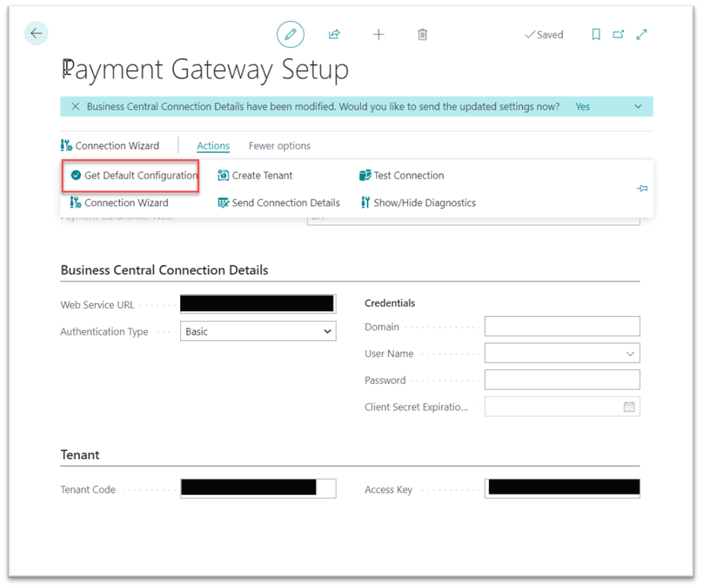The width and height of the screenshot is (702, 588).
Task: Run Get Default Configuration action
Action: pyautogui.click(x=134, y=176)
